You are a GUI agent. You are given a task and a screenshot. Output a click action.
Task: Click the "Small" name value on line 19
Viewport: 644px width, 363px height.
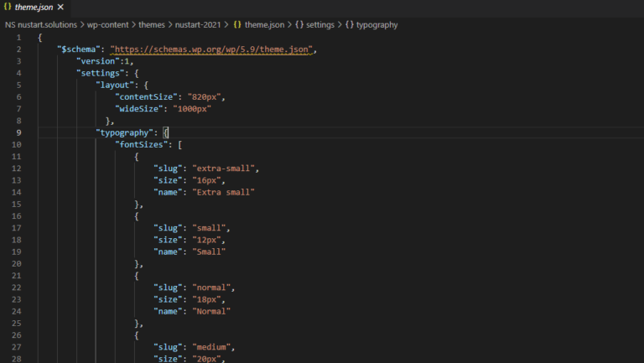click(209, 252)
